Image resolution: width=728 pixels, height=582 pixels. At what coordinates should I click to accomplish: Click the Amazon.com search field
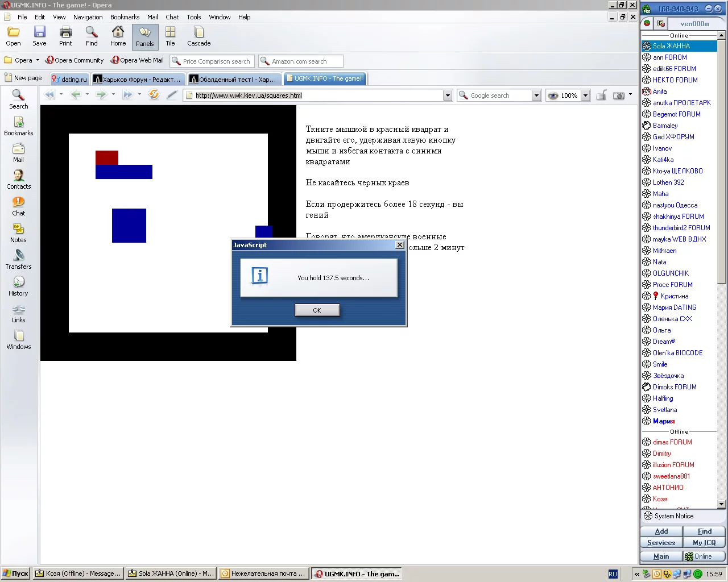click(x=301, y=61)
